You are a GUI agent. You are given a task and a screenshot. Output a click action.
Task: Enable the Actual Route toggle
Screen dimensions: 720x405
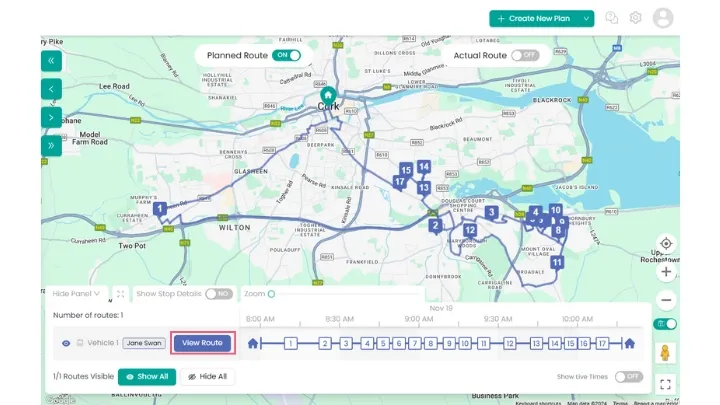[x=525, y=55]
